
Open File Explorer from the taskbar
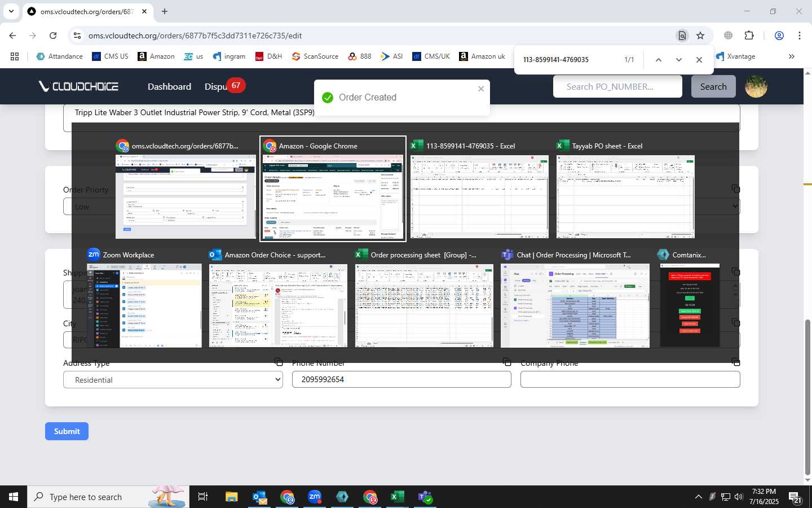click(x=231, y=497)
